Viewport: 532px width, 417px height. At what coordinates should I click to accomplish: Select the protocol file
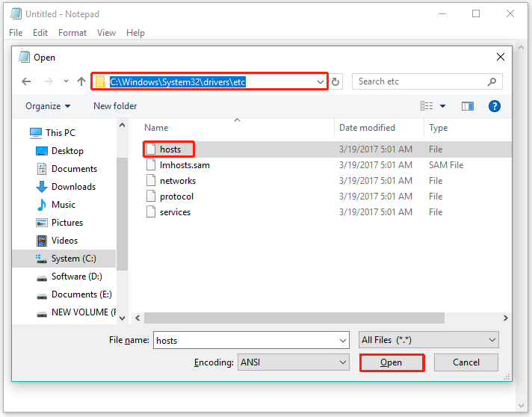click(176, 197)
